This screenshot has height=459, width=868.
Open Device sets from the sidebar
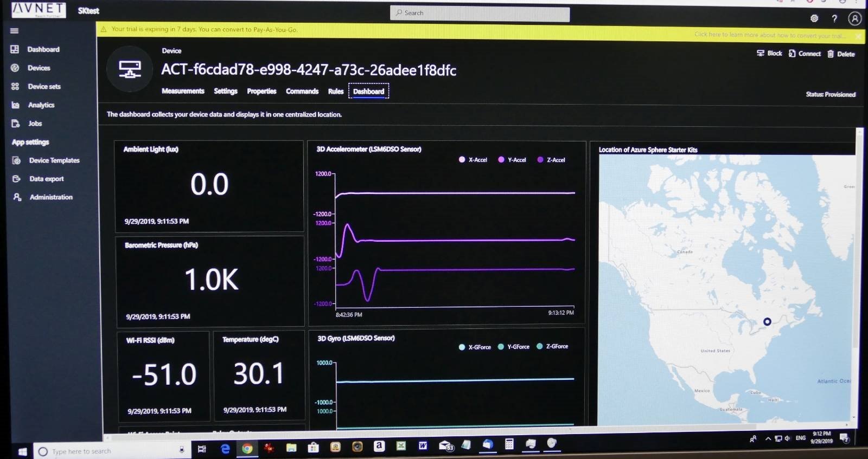36,86
